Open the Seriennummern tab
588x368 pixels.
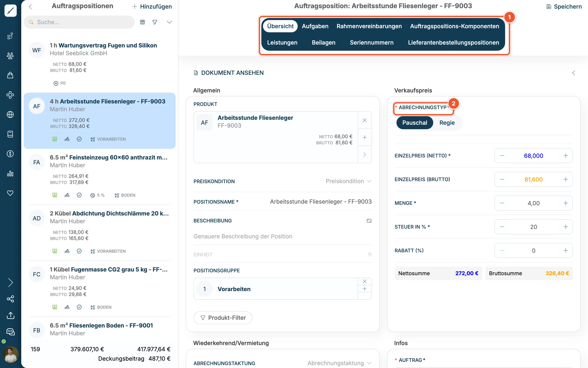pyautogui.click(x=372, y=43)
